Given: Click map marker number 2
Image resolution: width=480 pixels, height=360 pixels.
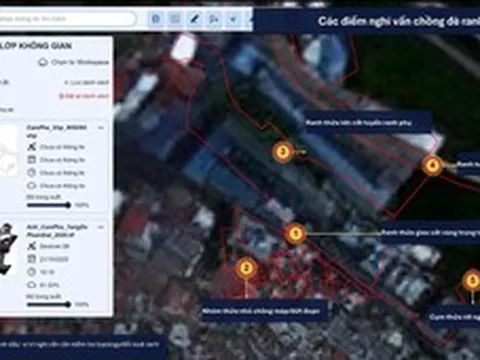Looking at the screenshot, I should 246,268.
